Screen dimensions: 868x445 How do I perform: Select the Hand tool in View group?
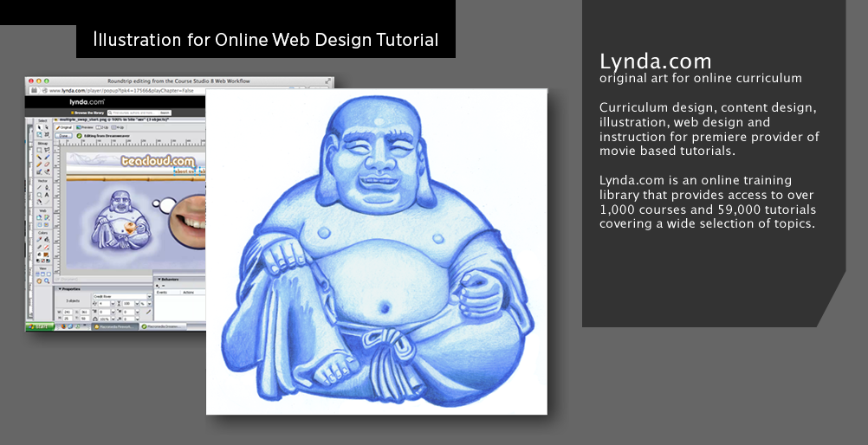[x=39, y=281]
